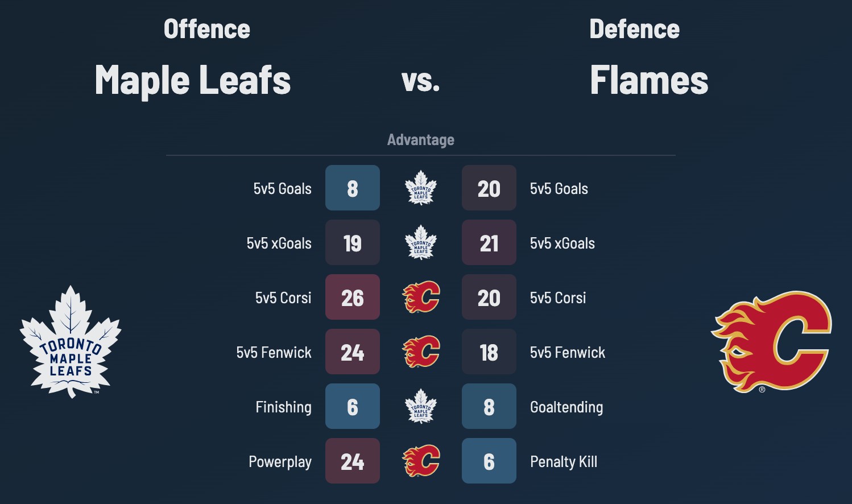Image resolution: width=852 pixels, height=504 pixels.
Task: Click the Maple Leafs advantage icon in Finishing row
Action: coord(421,406)
